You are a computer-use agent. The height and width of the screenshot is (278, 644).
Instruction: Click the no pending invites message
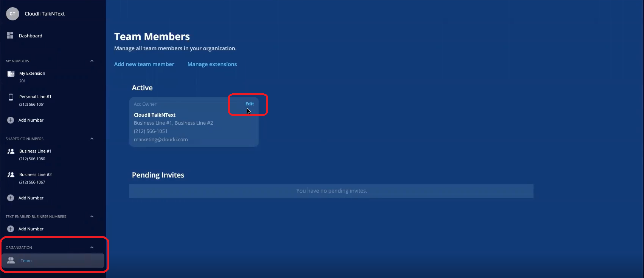click(332, 191)
